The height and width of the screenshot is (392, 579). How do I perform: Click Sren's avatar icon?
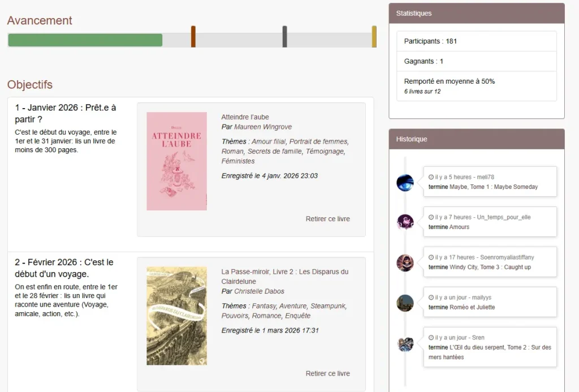405,344
